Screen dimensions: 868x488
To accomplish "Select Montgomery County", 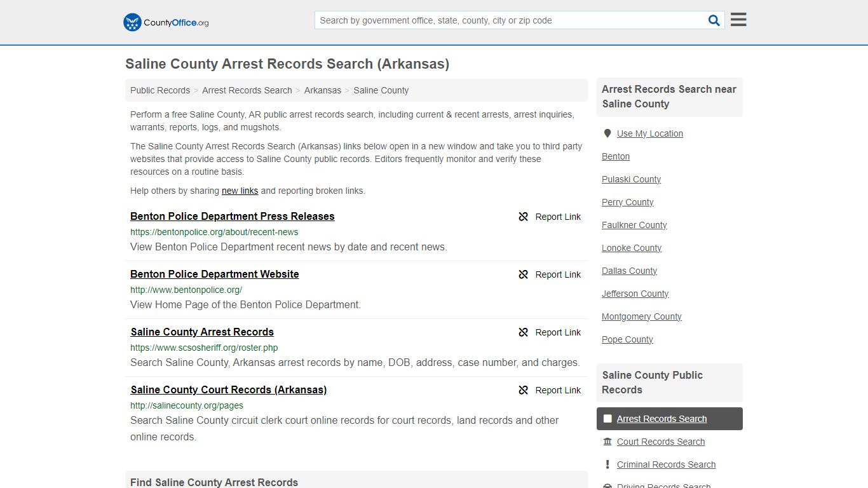I will 642,316.
